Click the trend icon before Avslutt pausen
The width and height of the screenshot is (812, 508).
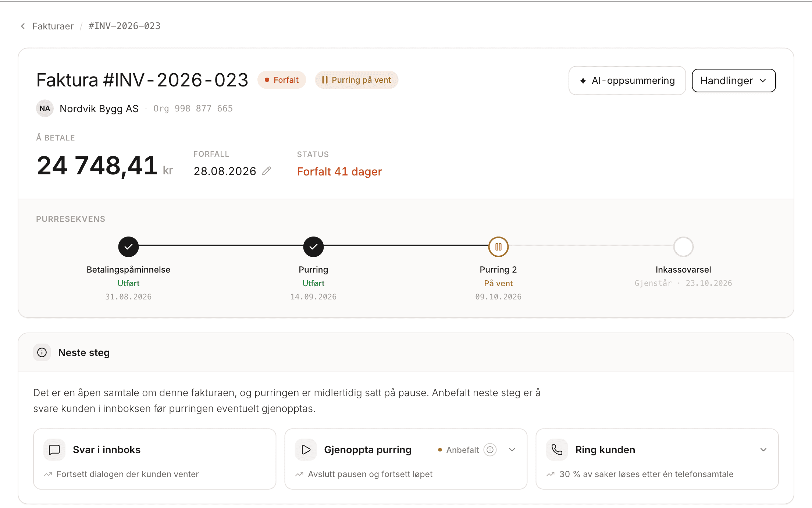click(x=299, y=474)
